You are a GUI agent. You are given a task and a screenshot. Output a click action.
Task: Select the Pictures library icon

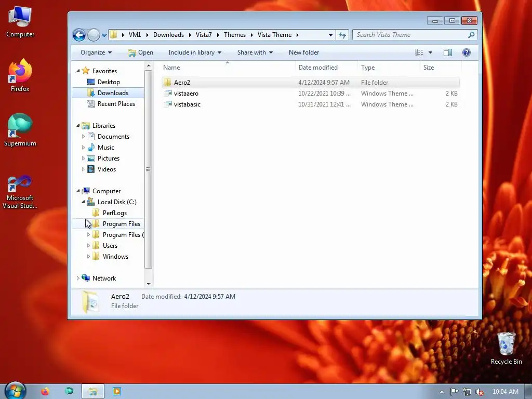click(x=91, y=158)
